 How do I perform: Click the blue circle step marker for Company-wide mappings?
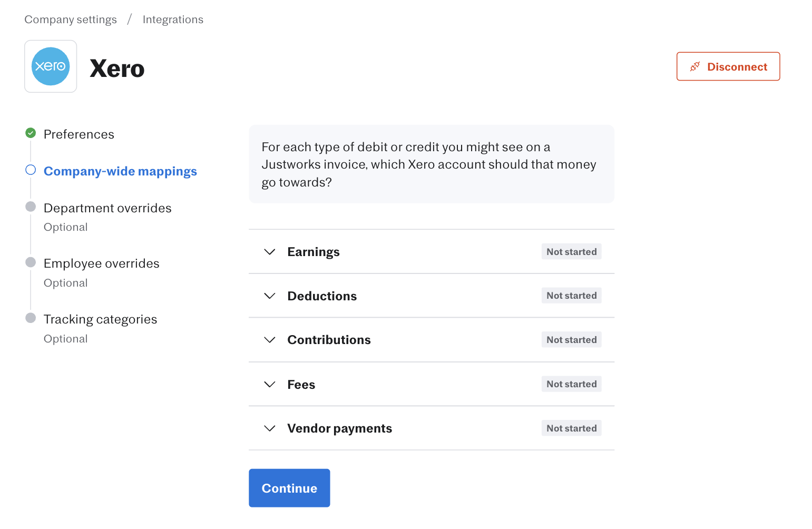coord(31,170)
